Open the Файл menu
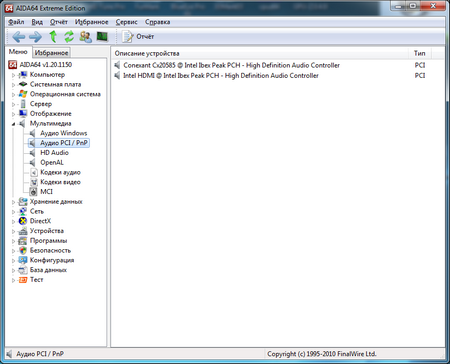The width and height of the screenshot is (450, 364). (x=16, y=22)
